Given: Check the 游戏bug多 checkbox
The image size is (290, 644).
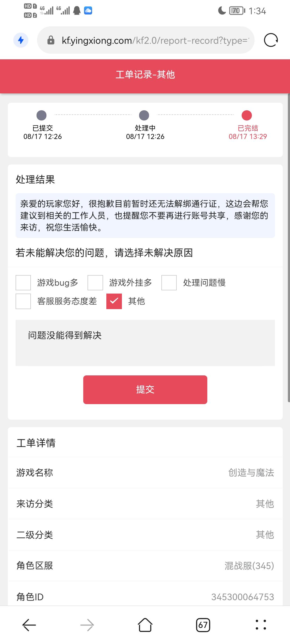Looking at the screenshot, I should point(23,283).
